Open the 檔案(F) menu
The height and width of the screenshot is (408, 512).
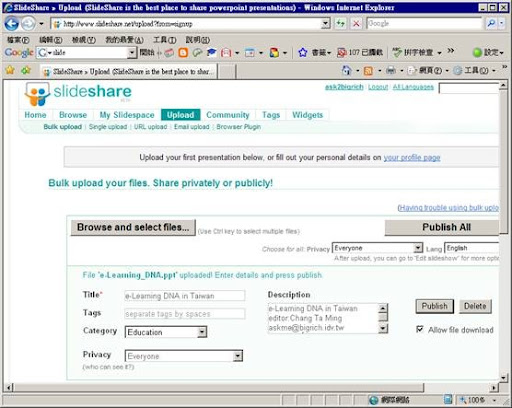coord(18,40)
